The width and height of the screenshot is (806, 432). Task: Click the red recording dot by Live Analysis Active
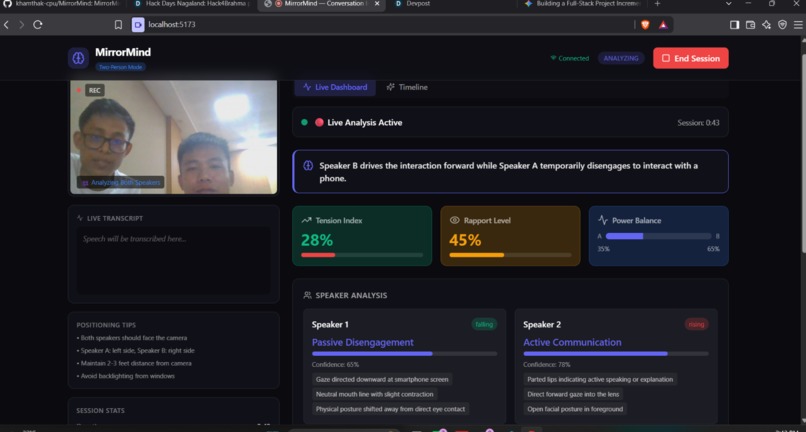coord(319,122)
